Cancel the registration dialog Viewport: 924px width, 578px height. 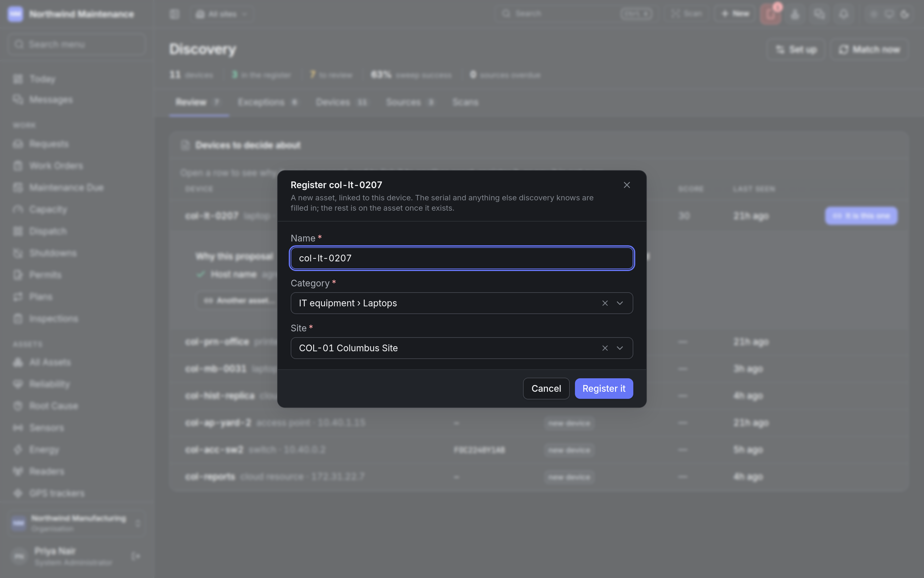pos(546,389)
